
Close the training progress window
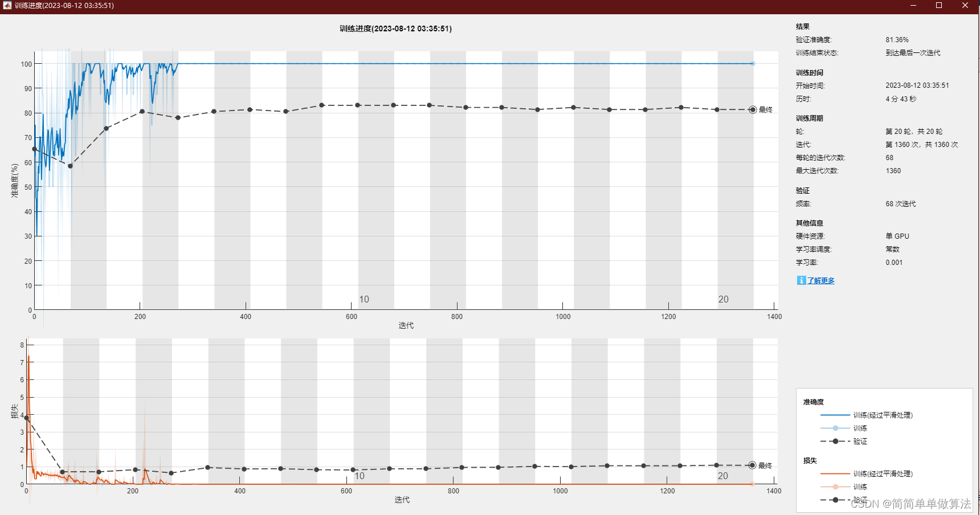965,6
